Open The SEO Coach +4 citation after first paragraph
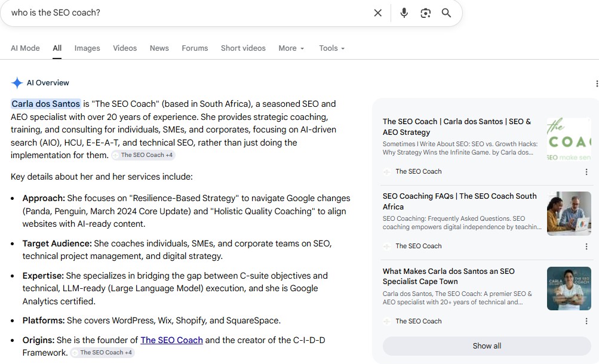 pos(143,155)
